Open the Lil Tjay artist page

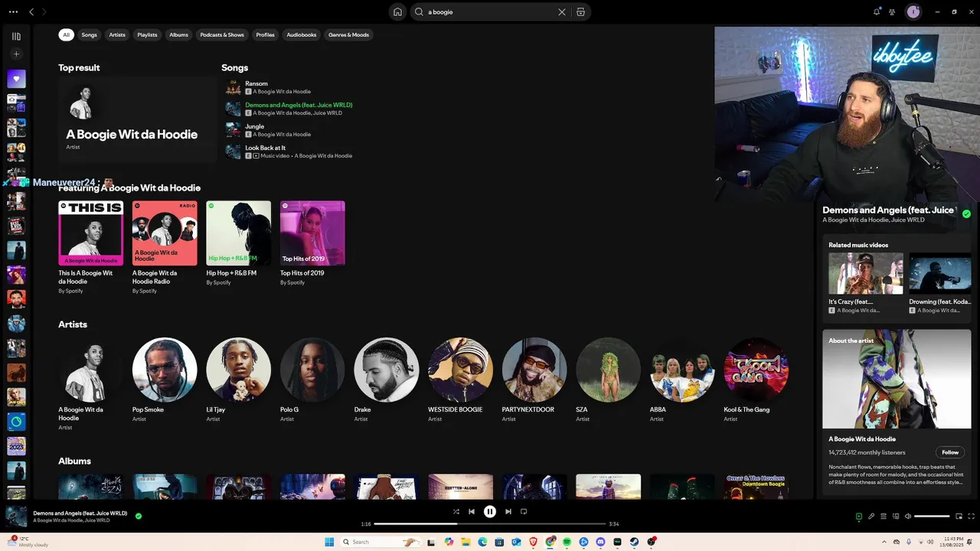tap(238, 370)
